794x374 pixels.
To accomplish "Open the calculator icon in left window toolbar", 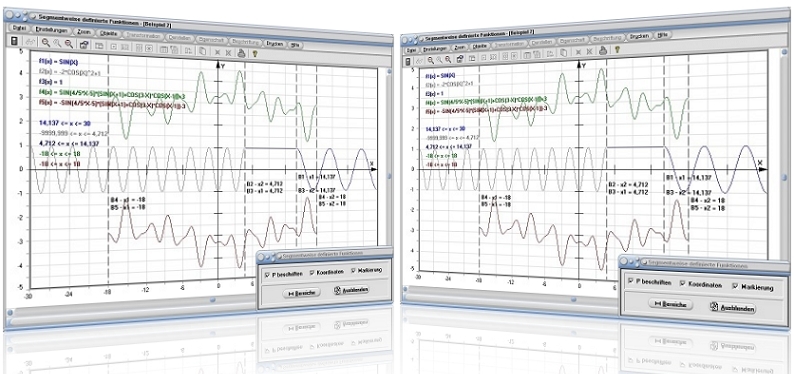I will pos(14,41).
